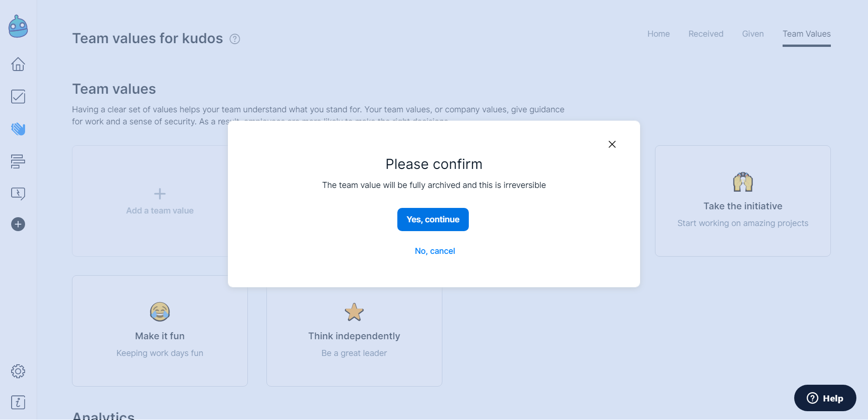Select the kudos clapping hands sidebar icon
This screenshot has height=420, width=868.
(x=18, y=129)
